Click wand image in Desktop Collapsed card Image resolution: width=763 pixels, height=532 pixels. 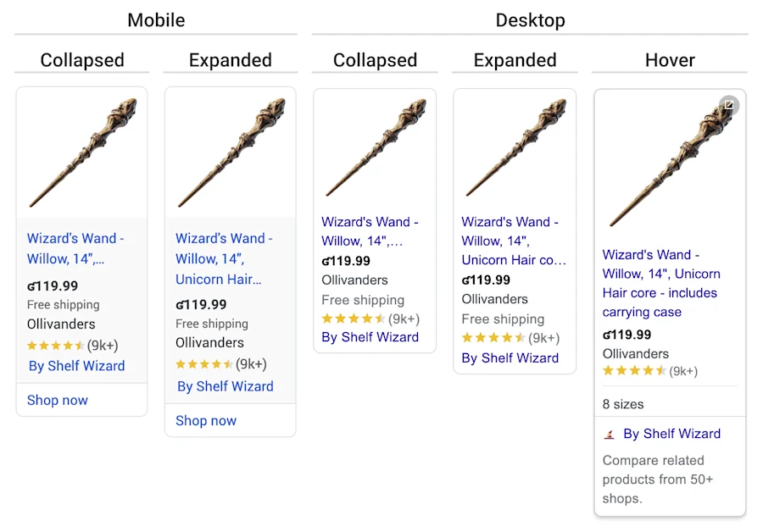click(375, 148)
